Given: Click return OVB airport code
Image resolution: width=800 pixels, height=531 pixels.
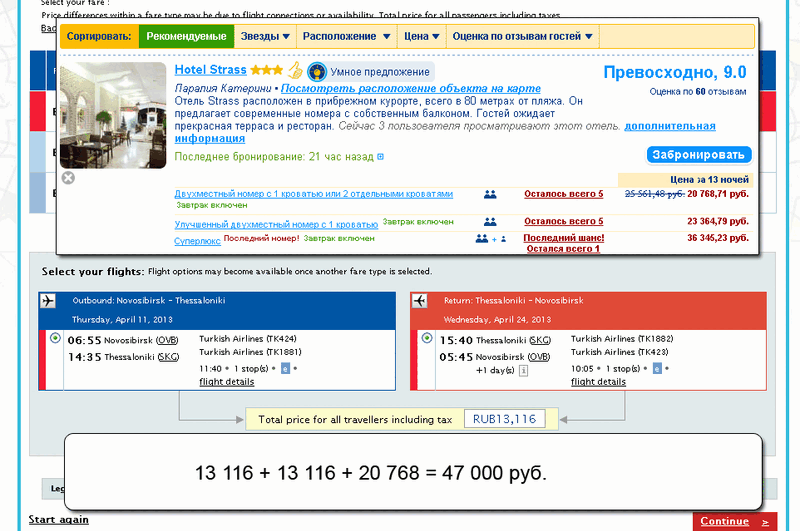Looking at the screenshot, I should tap(539, 357).
